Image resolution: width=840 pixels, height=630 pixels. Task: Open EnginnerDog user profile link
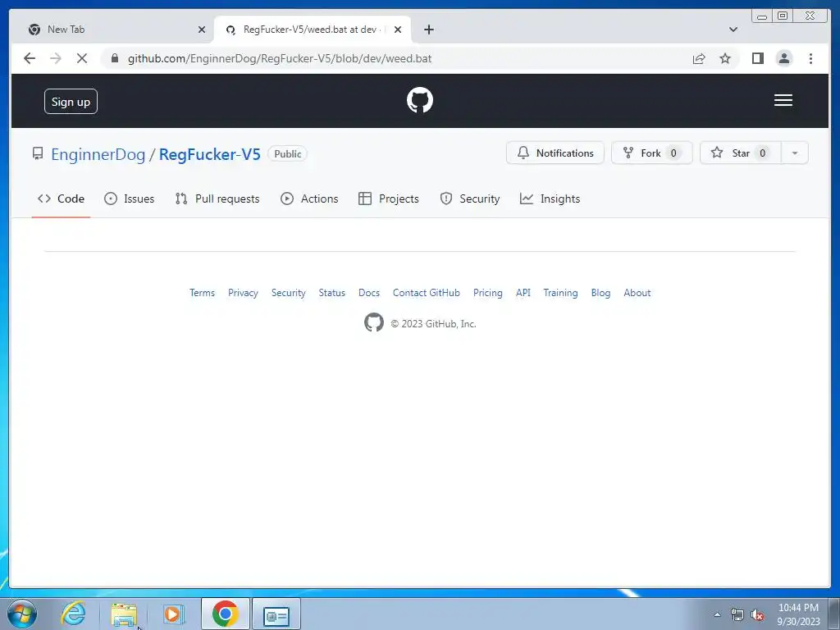click(x=98, y=154)
